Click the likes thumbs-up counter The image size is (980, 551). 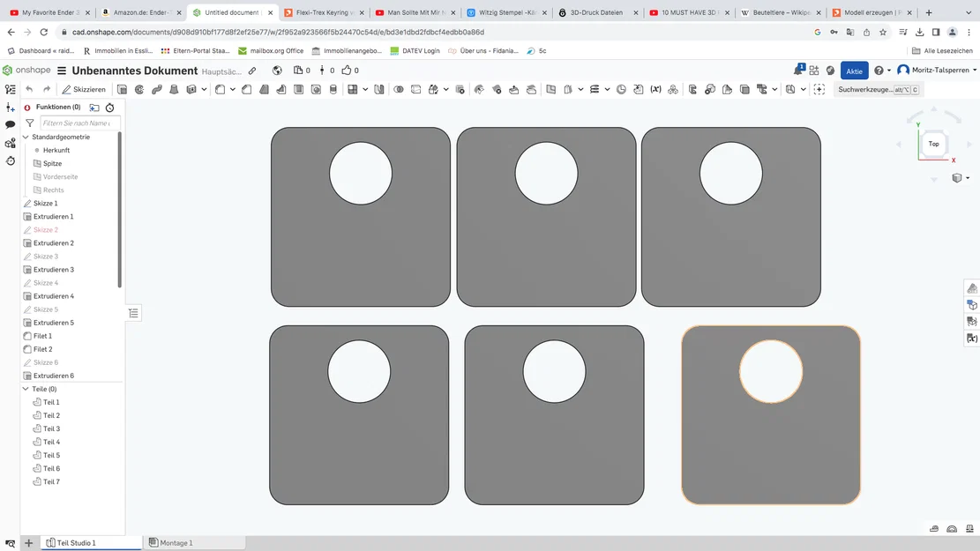coord(350,71)
